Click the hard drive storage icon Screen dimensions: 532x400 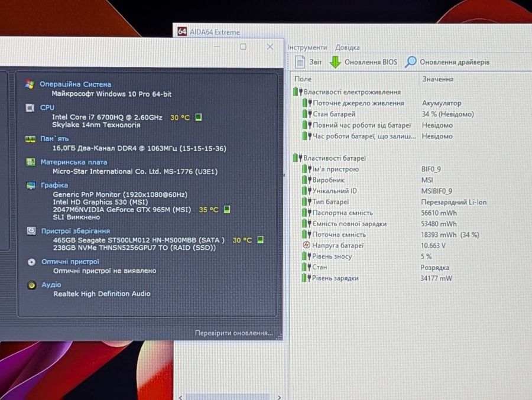[31, 231]
